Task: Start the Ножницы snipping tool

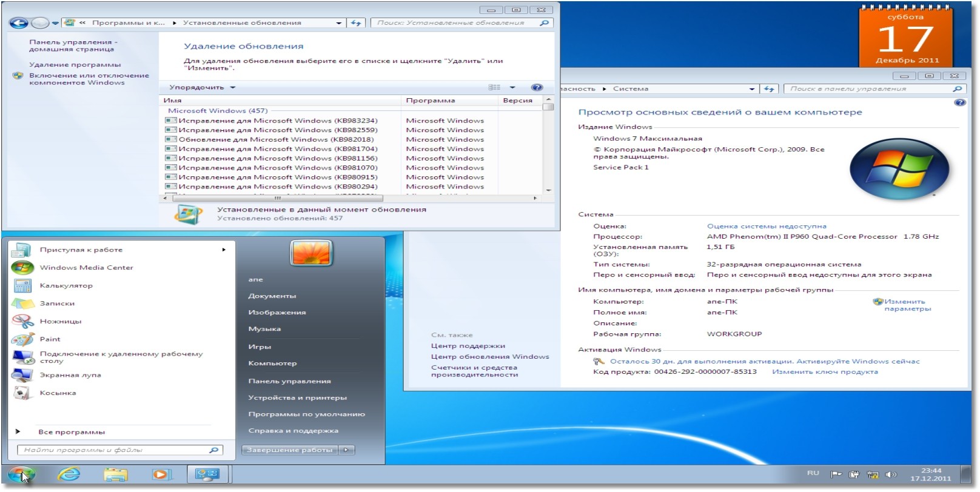Action: tap(60, 321)
